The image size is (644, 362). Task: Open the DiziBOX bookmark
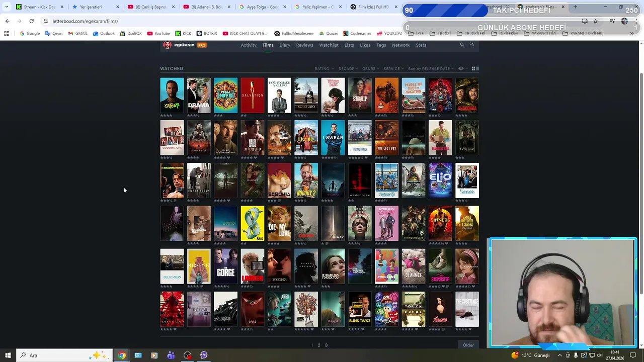click(x=131, y=33)
